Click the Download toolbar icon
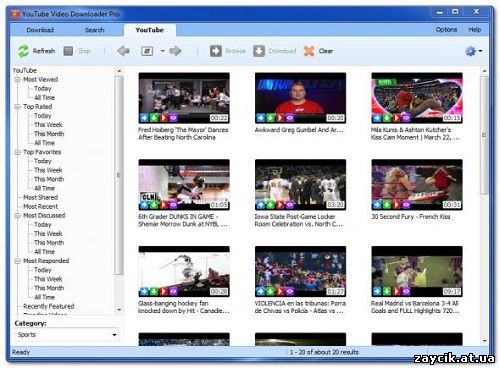This screenshot has height=368, width=500. 259,51
